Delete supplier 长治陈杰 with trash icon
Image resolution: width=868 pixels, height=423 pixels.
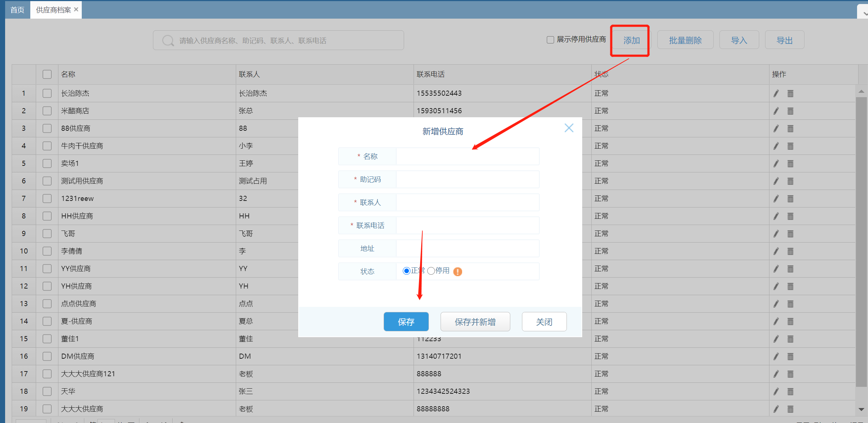[790, 94]
